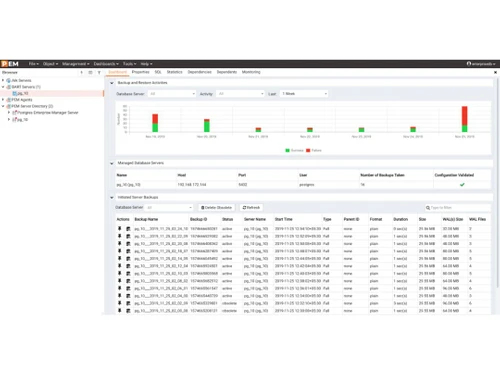Image resolution: width=500 pixels, height=375 pixels.
Task: Click the server action icon for backup ending 02_12_04
Action: point(128,266)
